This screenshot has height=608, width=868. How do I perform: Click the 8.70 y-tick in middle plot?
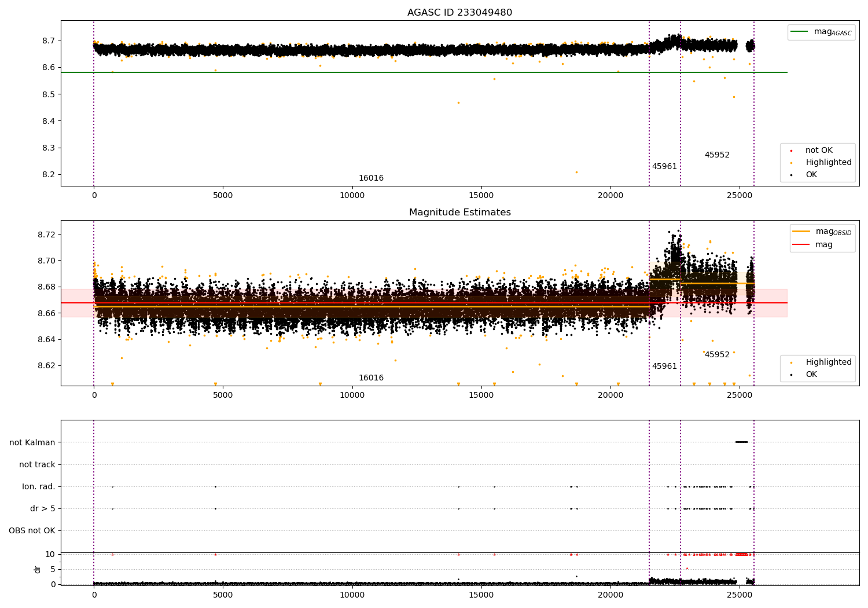click(x=47, y=261)
